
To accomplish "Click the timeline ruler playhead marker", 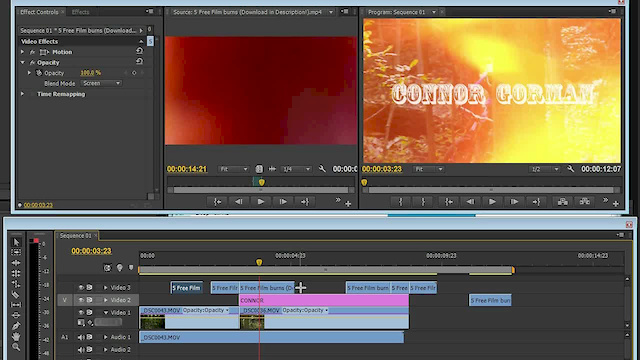I will 259,262.
